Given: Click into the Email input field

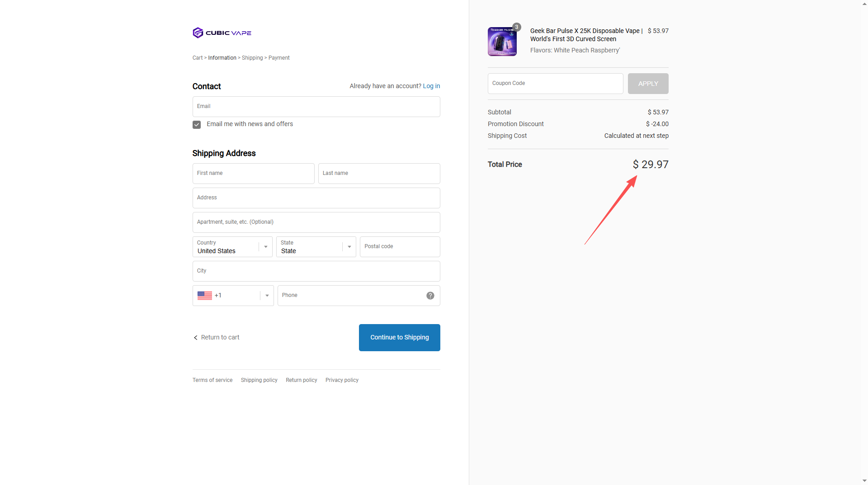Looking at the screenshot, I should (x=316, y=107).
